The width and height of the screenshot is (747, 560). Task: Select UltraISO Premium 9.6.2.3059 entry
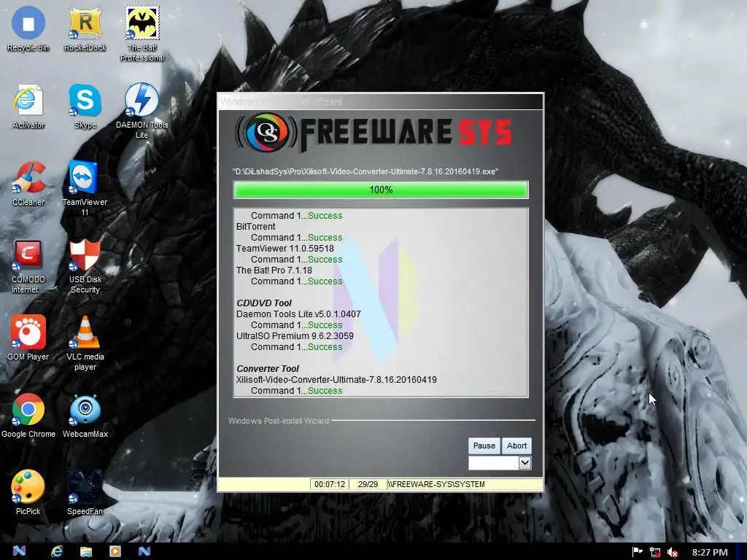pos(295,336)
